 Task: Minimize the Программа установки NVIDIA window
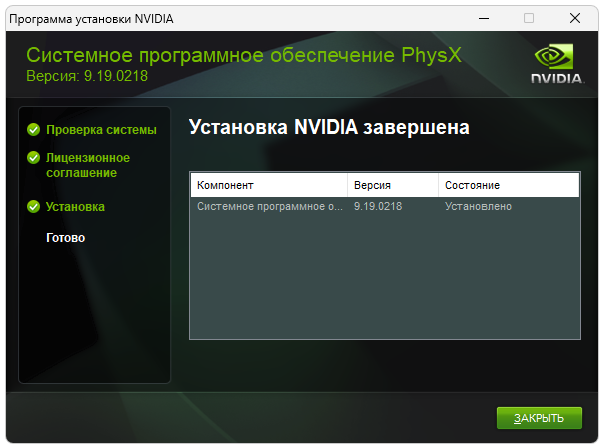(484, 18)
